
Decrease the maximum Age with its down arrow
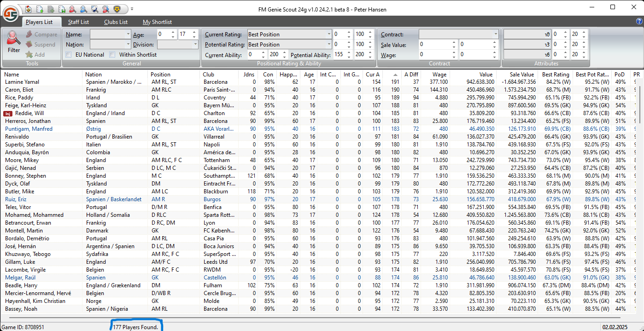tap(194, 37)
